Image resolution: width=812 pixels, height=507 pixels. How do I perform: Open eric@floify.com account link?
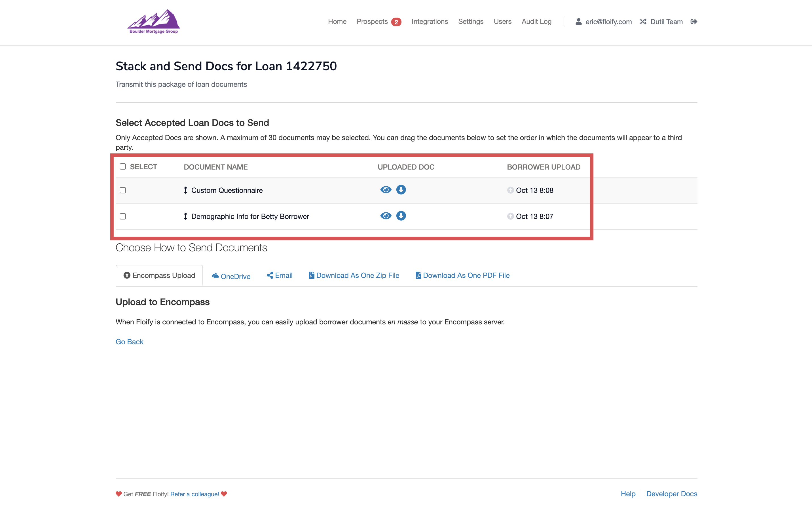tap(608, 22)
